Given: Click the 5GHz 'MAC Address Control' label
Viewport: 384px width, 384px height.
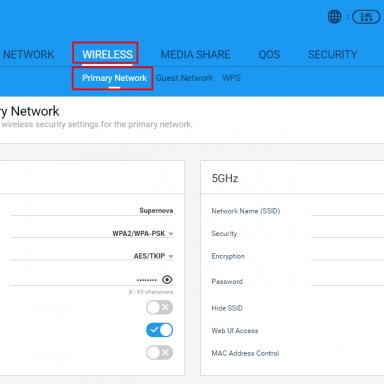Looking at the screenshot, I should (x=245, y=353).
